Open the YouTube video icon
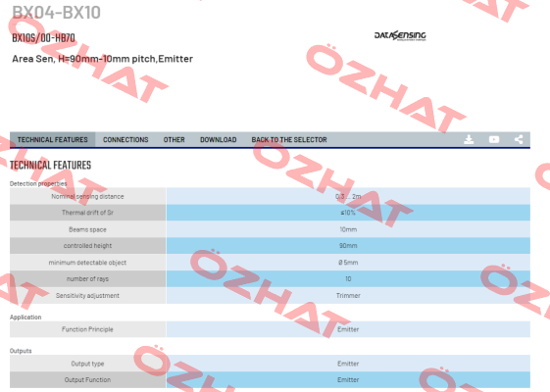Viewport: 550px width, 392px height. (x=494, y=139)
